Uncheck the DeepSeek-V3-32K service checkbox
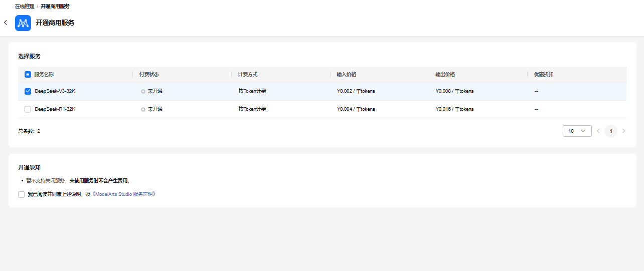 pos(28,91)
